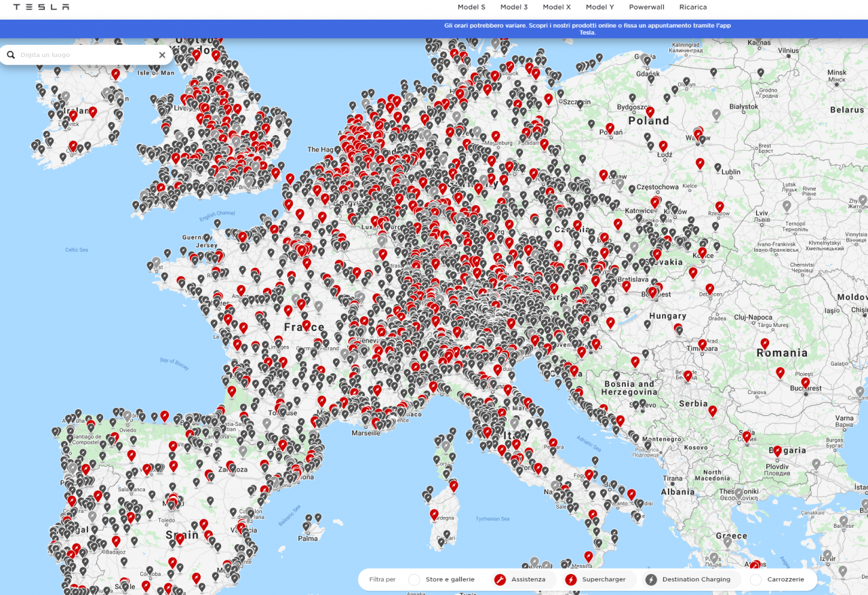The height and width of the screenshot is (595, 868).
Task: Click the 'Filtra per' label
Action: click(382, 579)
